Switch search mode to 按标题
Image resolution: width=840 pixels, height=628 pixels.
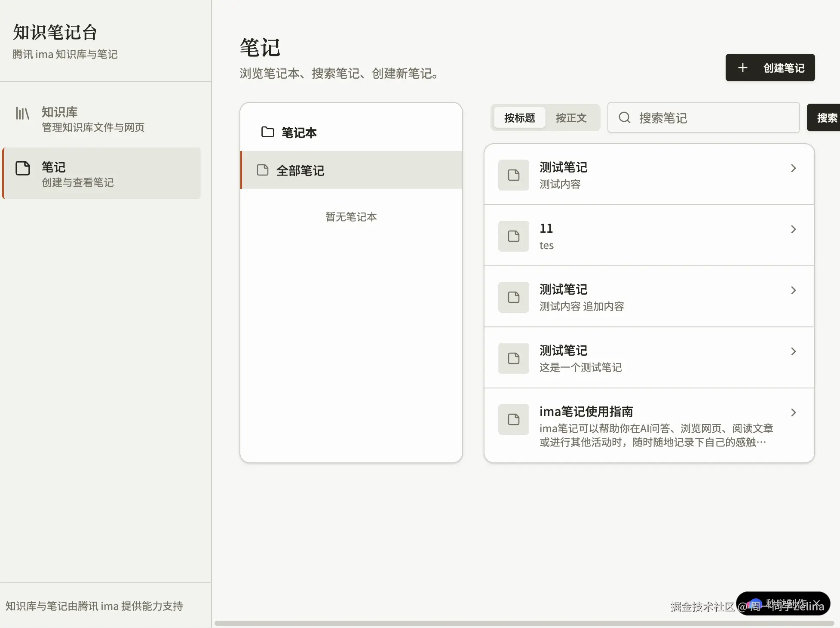tap(519, 117)
